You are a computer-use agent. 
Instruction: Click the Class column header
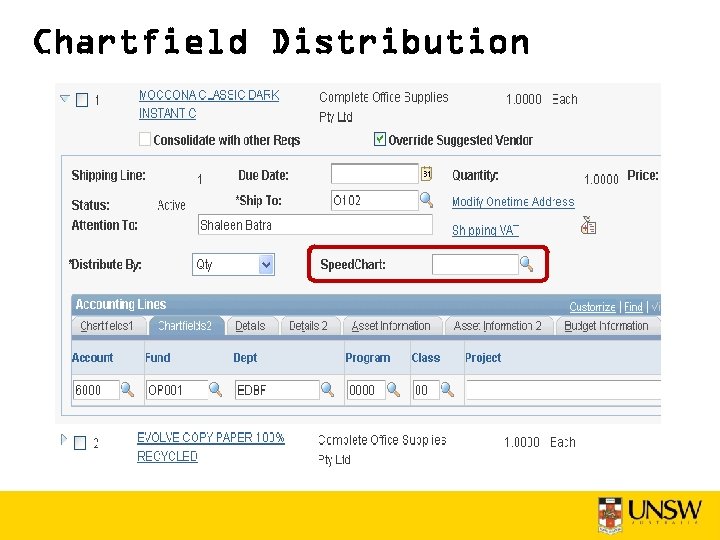(426, 358)
